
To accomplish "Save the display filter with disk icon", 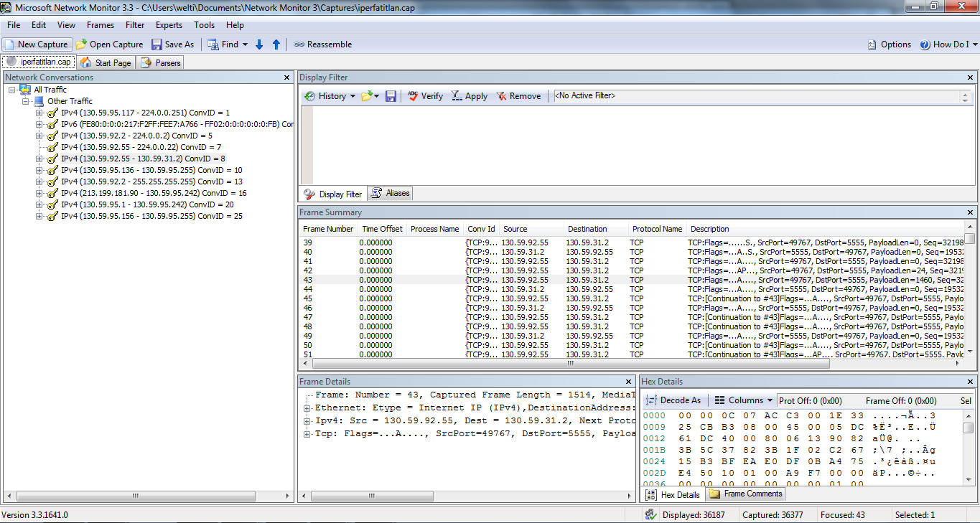I will [391, 96].
